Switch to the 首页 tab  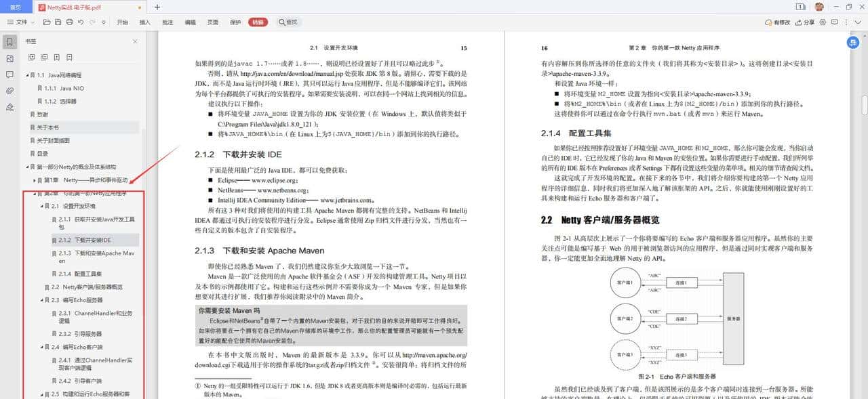tap(15, 6)
